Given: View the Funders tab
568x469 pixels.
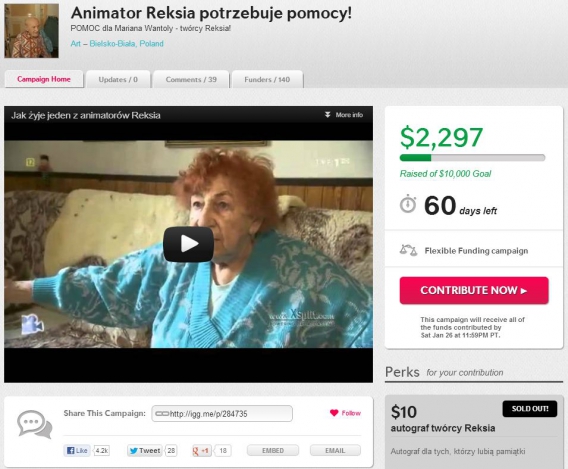Looking at the screenshot, I should tap(267, 79).
